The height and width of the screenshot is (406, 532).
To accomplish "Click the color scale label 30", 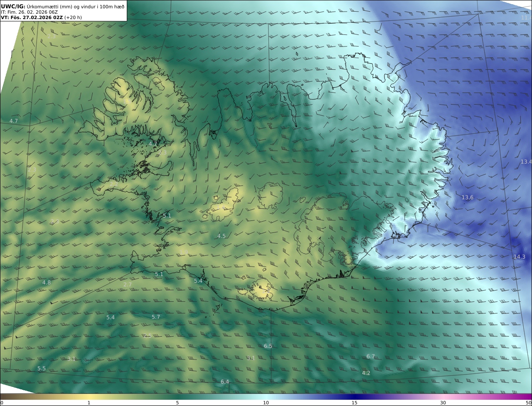I will 443,403.
